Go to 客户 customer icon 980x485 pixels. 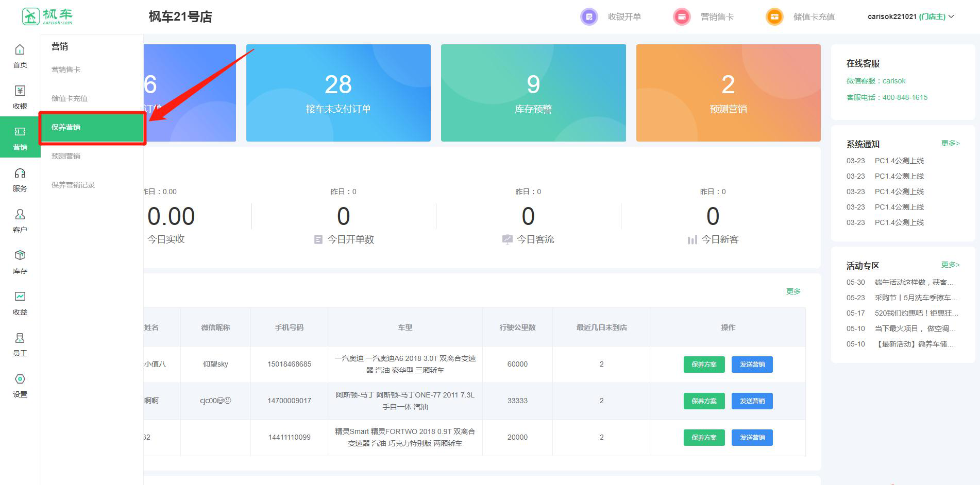click(x=20, y=215)
